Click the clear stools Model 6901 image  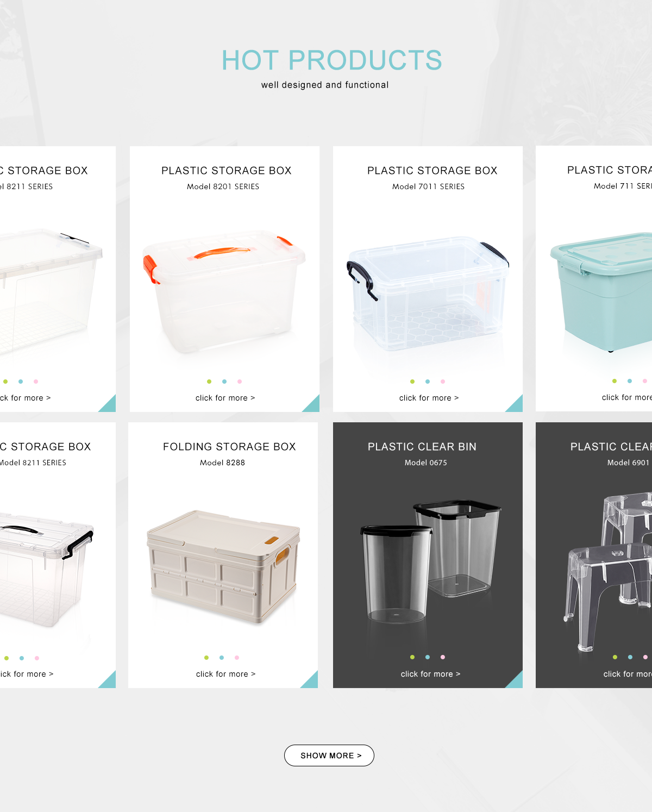(607, 571)
